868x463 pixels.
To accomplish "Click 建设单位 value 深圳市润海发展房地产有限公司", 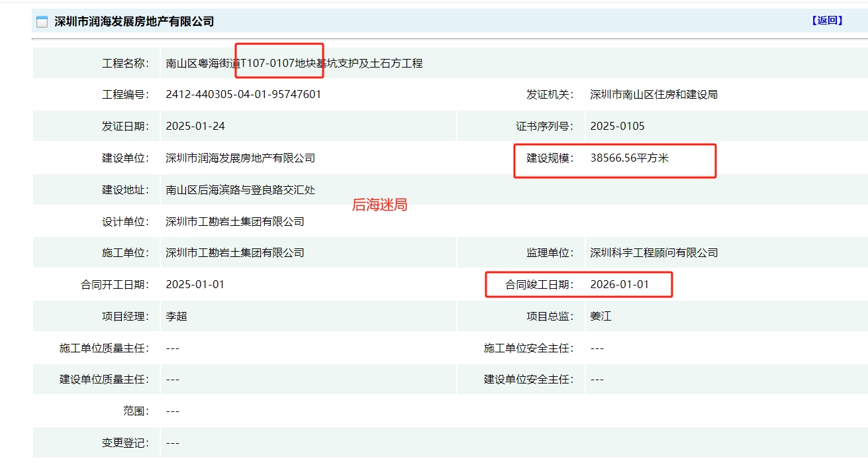I will tap(240, 158).
